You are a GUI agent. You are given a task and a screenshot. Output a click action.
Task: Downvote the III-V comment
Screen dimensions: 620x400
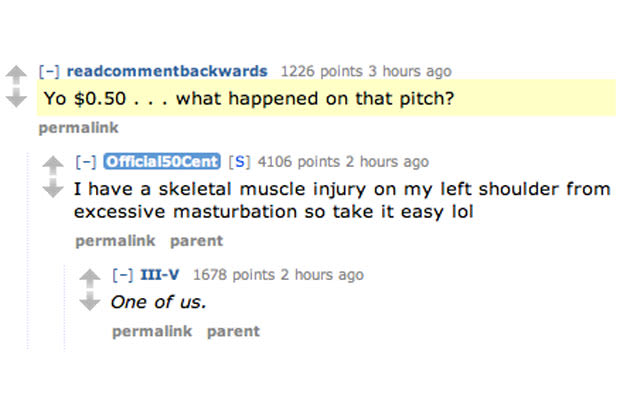click(x=90, y=301)
